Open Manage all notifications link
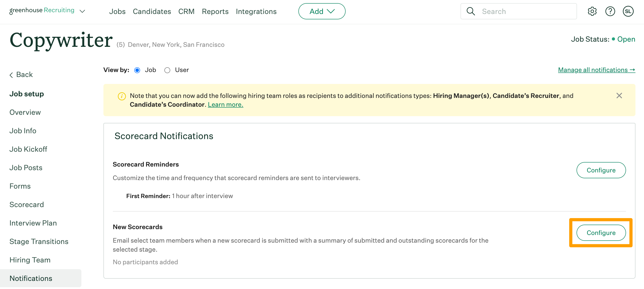Screen dimensions: 644x289 (x=596, y=70)
